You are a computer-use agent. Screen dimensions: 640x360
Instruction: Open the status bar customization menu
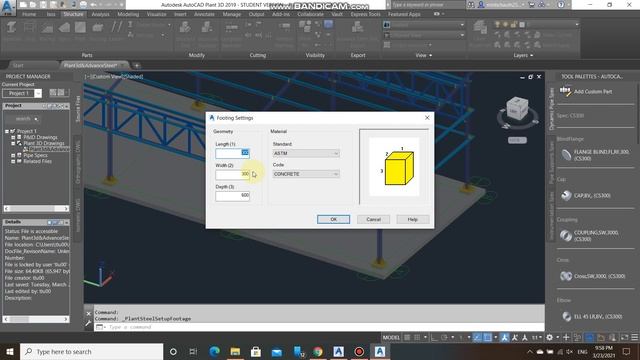[635, 337]
